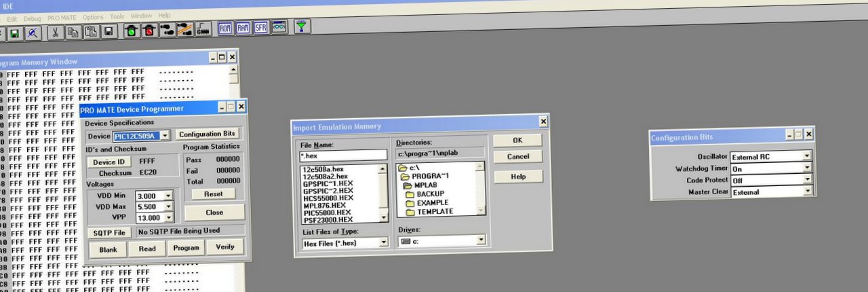Click the Blank button
The width and height of the screenshot is (868, 292).
[108, 249]
